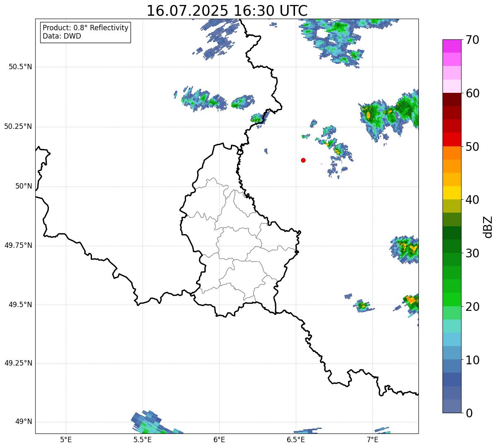Click the 49.5°N latitude label

tap(20, 305)
